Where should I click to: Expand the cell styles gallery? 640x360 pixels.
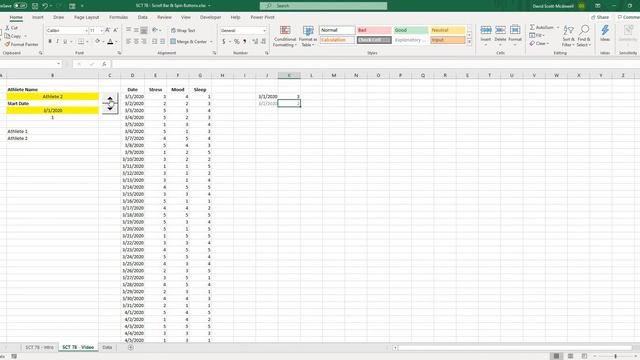tap(469, 42)
